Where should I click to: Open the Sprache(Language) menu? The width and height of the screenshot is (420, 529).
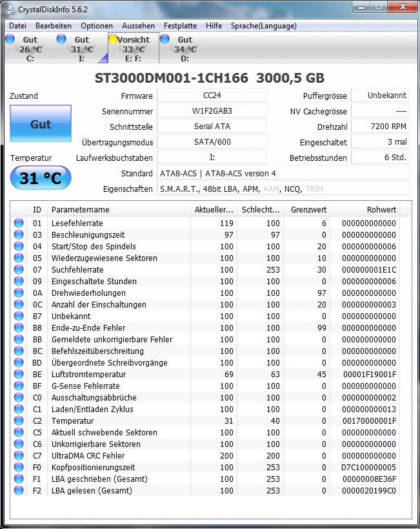coord(264,26)
